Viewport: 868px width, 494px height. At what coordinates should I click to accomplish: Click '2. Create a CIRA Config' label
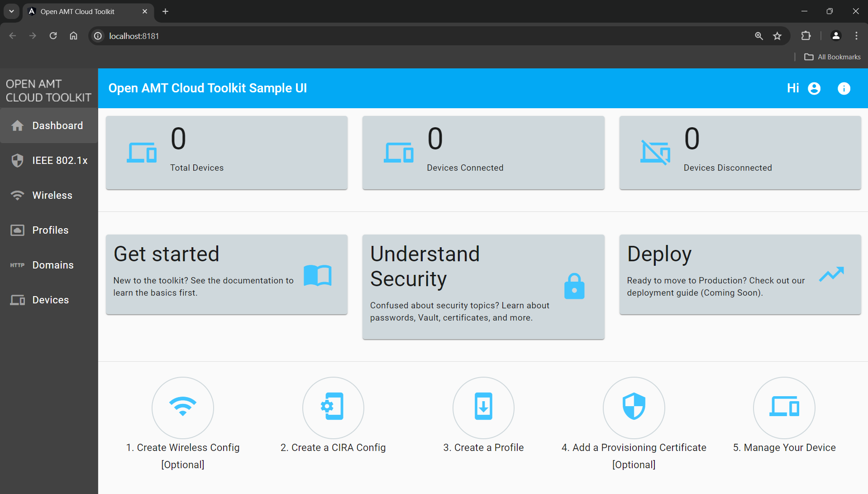333,447
